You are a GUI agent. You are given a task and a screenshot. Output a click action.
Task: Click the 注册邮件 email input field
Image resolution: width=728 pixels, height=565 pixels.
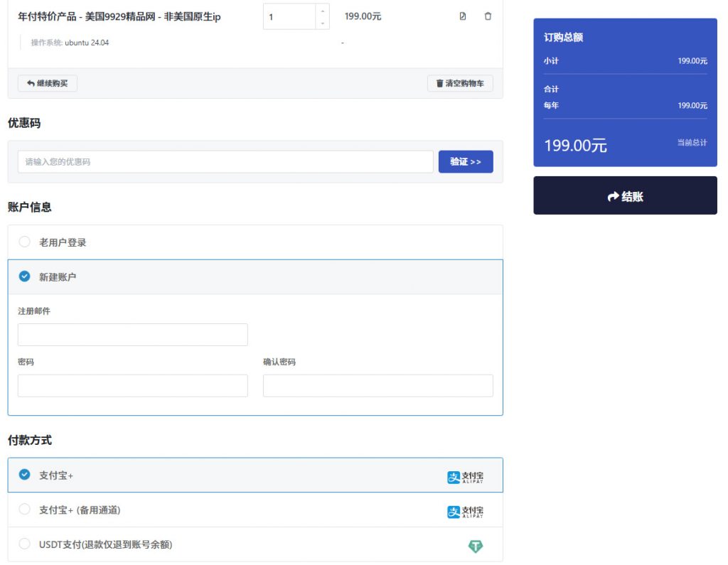coord(132,334)
